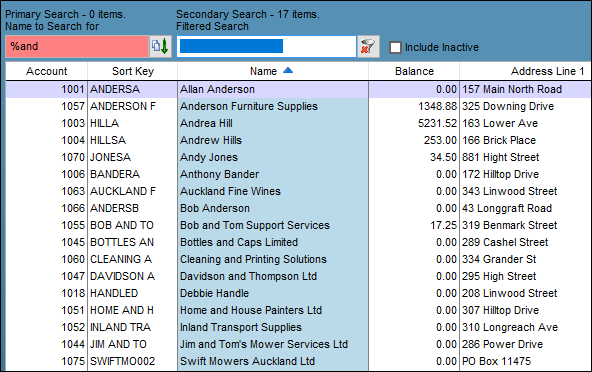Select the Debbie Handle entry
592x372 pixels.
[x=214, y=293]
